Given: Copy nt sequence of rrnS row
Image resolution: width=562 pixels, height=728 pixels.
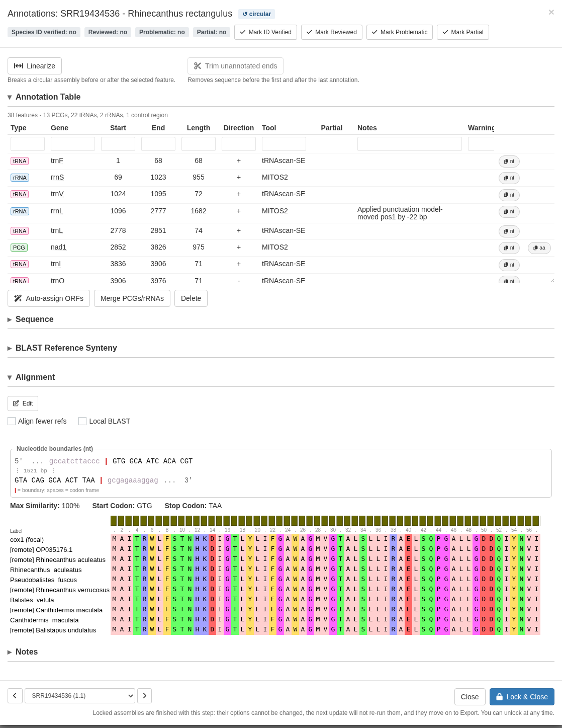Looking at the screenshot, I should (509, 178).
